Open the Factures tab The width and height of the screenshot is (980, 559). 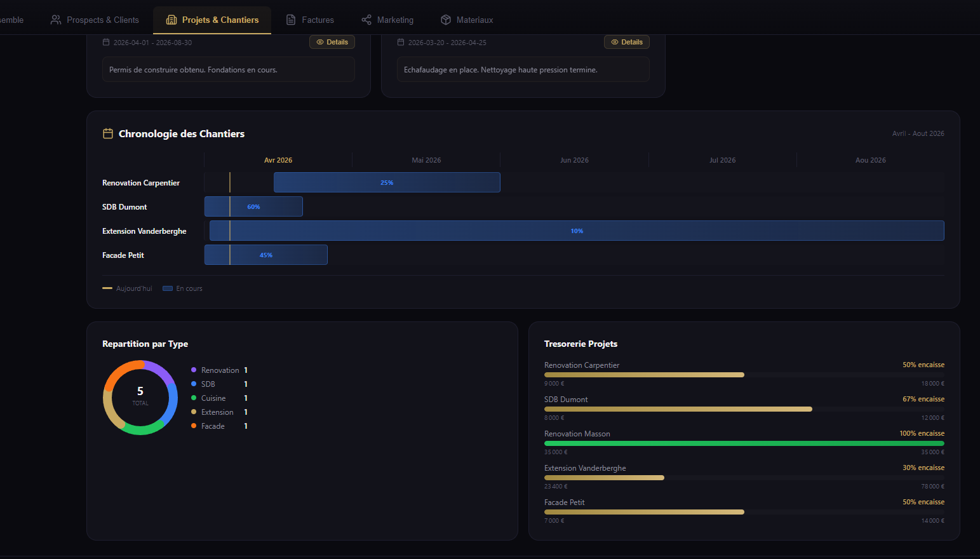[318, 20]
